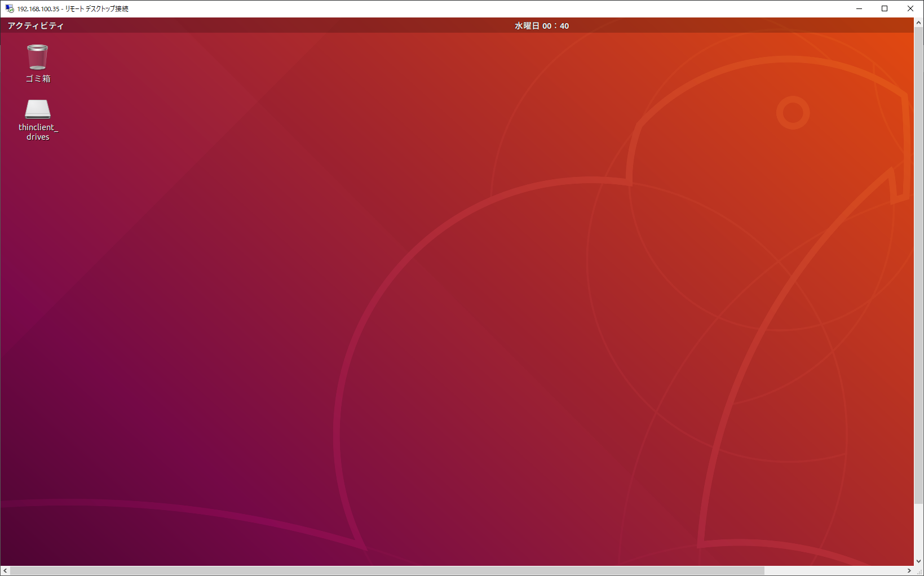This screenshot has width=924, height=576.
Task: Minimize the Remote Desktop window
Action: point(859,8)
